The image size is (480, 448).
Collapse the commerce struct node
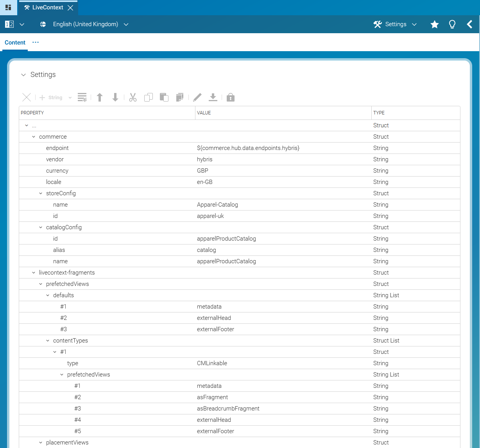33,137
